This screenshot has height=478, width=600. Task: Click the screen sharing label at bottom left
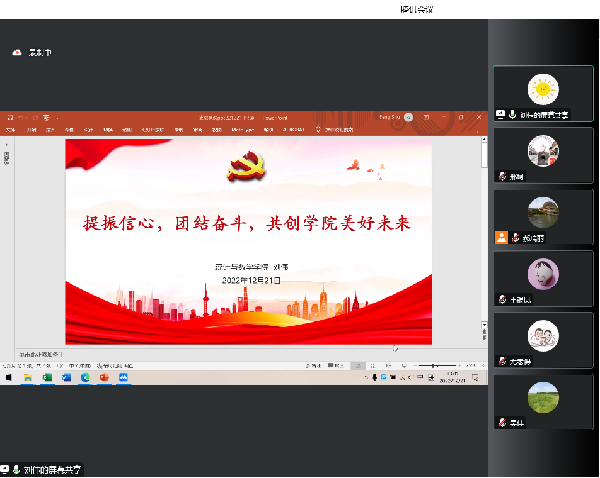point(44,469)
